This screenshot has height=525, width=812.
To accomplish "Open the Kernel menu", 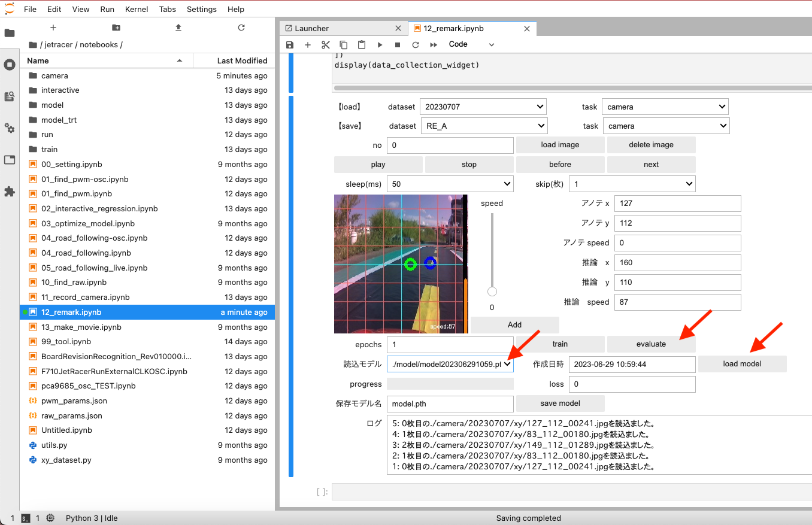I will 137,9.
